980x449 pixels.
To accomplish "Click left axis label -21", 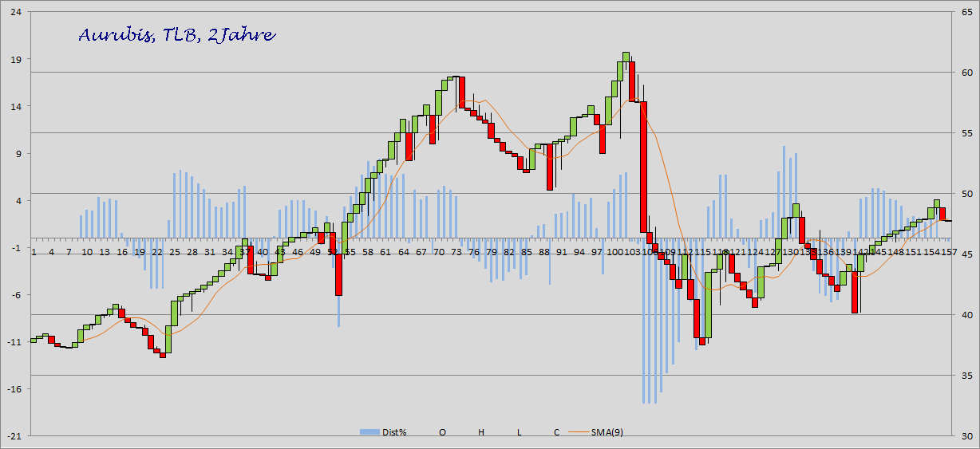I will click(14, 436).
